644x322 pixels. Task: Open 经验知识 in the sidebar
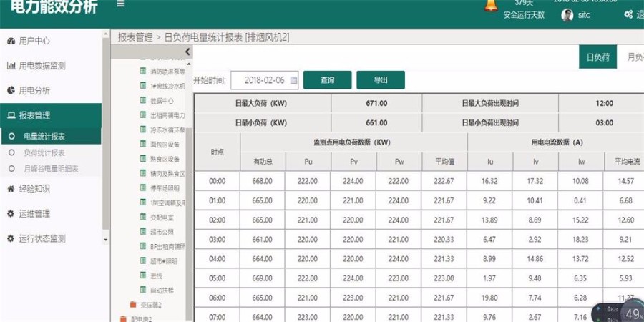[x=29, y=190]
